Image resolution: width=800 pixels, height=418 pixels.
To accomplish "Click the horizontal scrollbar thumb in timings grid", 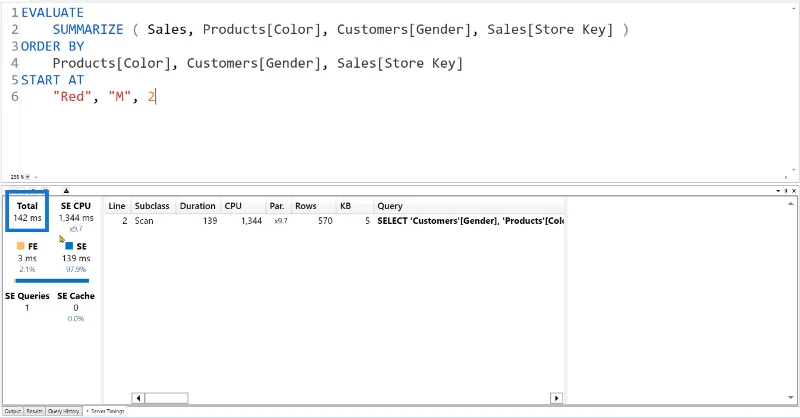I will 166,398.
